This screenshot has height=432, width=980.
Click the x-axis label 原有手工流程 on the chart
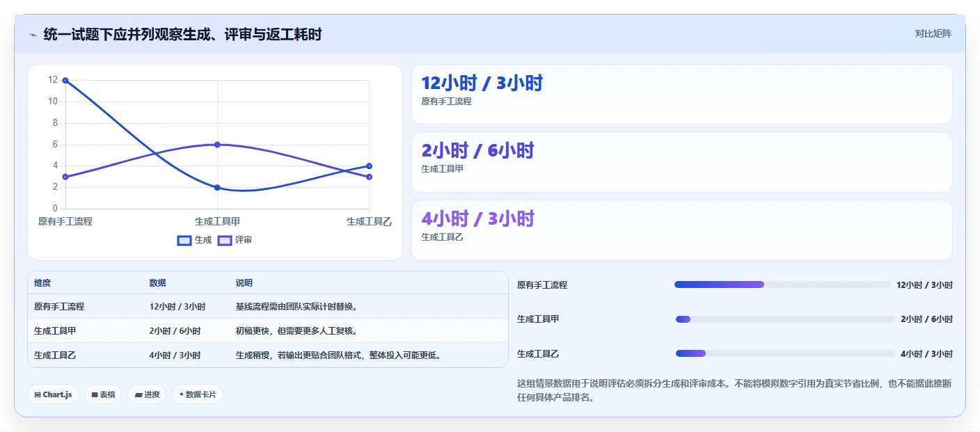[65, 221]
